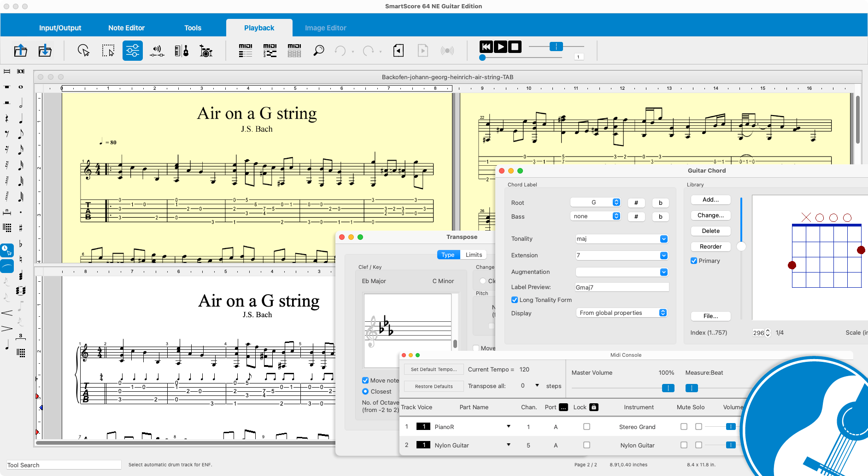868x476 pixels.
Task: Select the marquee selection tool
Action: click(x=108, y=51)
